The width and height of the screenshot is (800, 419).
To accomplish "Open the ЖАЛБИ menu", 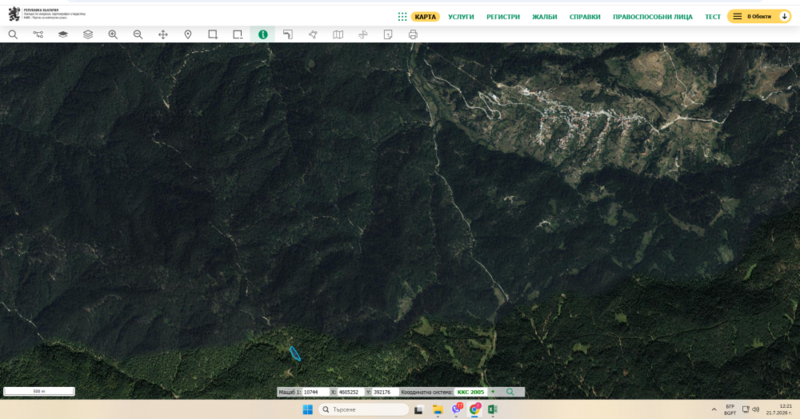I will (544, 17).
